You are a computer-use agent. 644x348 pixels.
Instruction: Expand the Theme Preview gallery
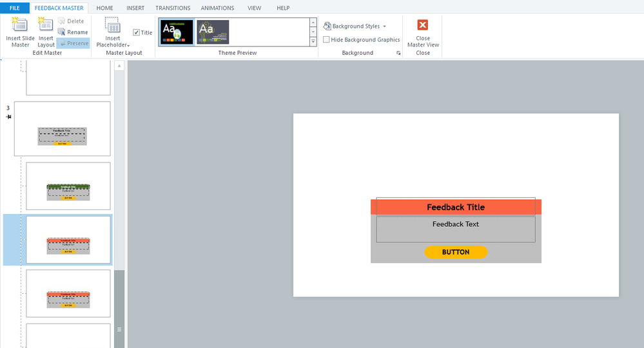point(313,41)
